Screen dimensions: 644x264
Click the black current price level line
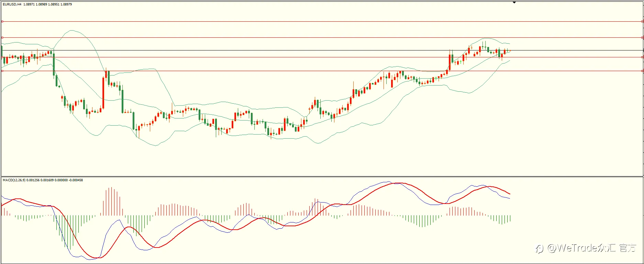pyautogui.click(x=322, y=50)
